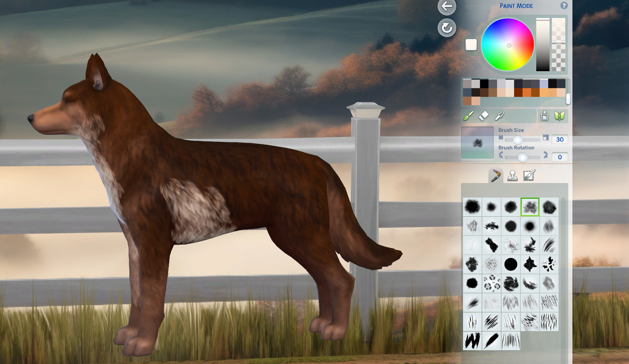Select the brush strokes tab
The image size is (629, 364).
[x=496, y=175]
